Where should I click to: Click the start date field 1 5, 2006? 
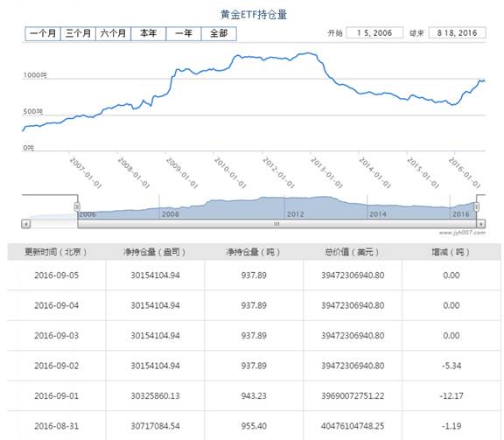[374, 32]
